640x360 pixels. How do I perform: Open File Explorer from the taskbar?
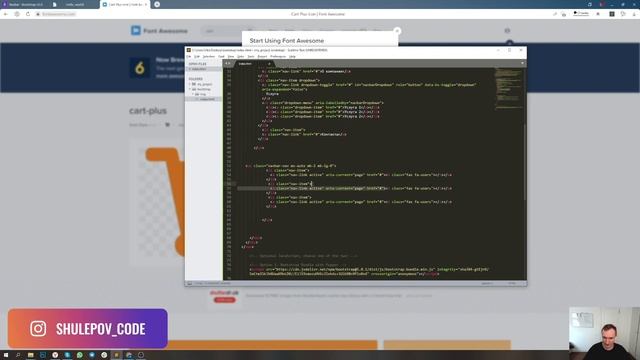(x=30, y=355)
